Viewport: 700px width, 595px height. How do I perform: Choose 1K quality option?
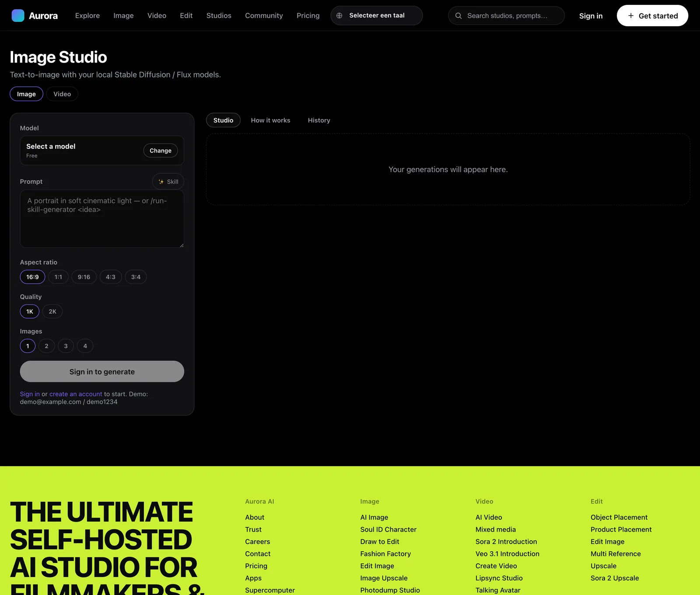pyautogui.click(x=30, y=311)
